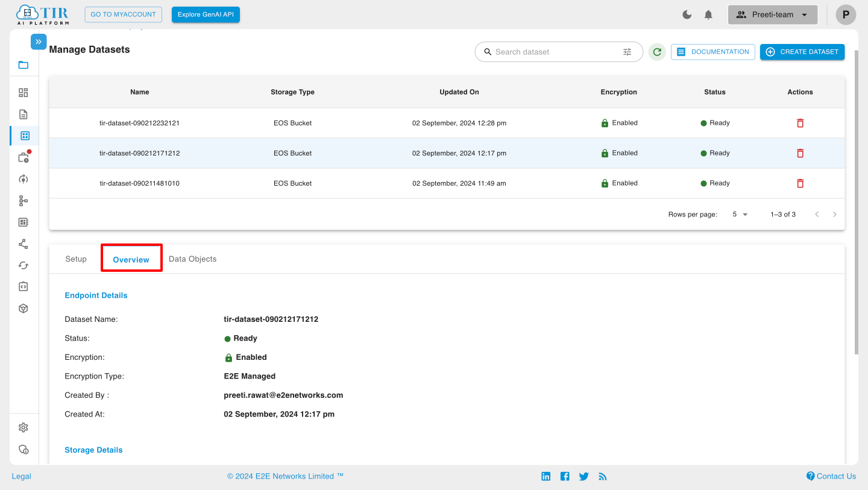Open the briefcase icon with red notification dot
Image resolution: width=868 pixels, height=490 pixels.
pos(24,157)
